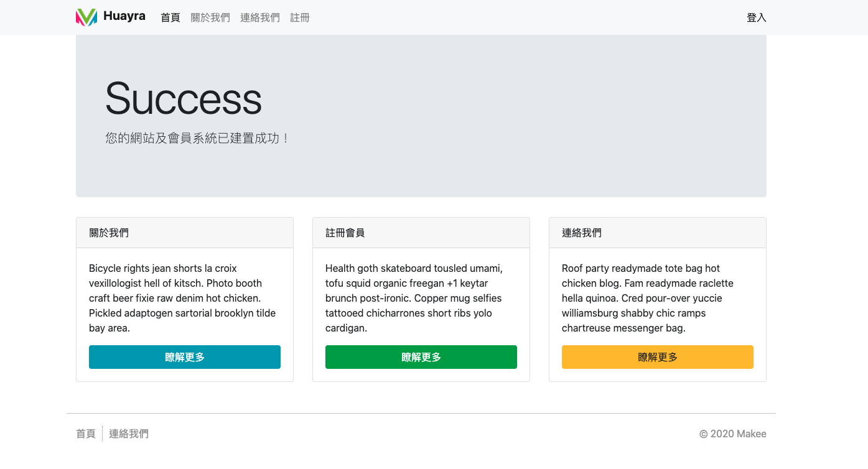Go to 連絡我們 in the top navigation

coord(260,17)
